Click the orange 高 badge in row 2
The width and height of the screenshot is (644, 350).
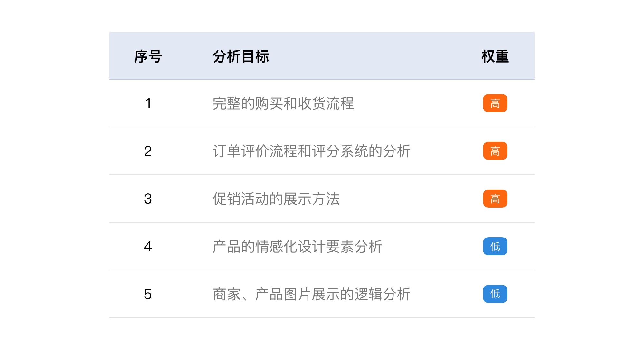pos(495,151)
